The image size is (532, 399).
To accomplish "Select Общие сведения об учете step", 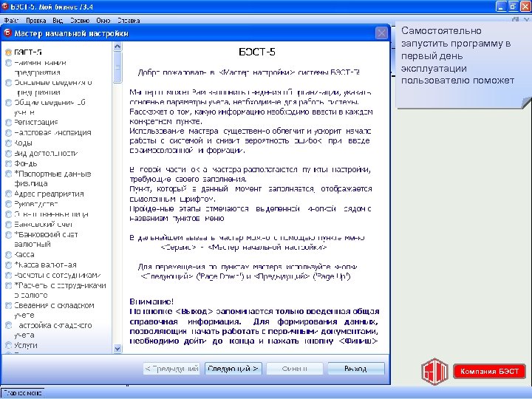I will click(x=46, y=107).
